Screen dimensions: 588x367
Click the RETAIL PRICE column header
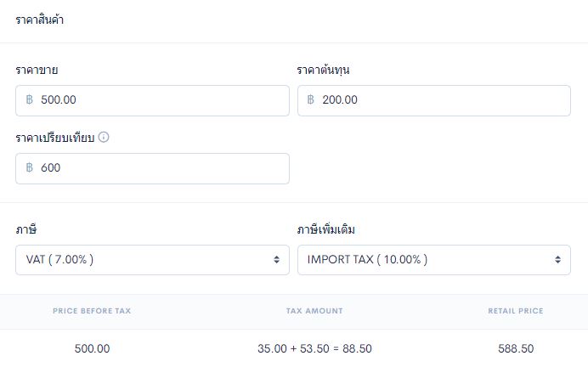(x=516, y=311)
